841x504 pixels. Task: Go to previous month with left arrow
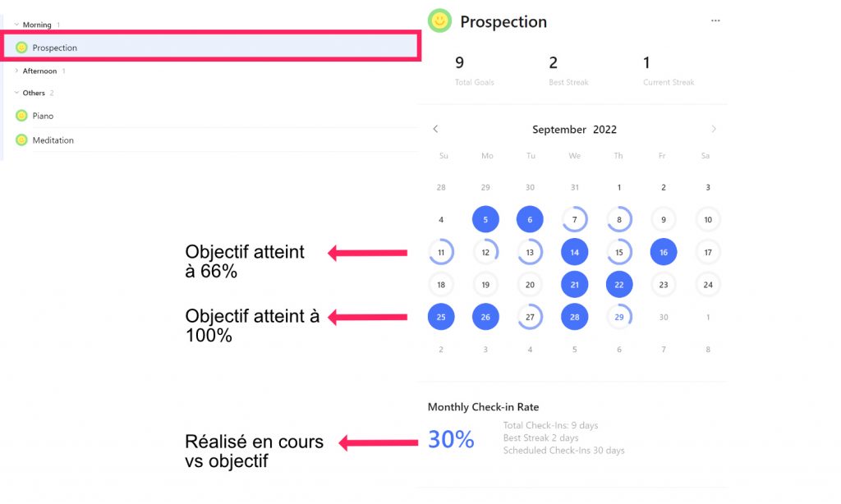coord(435,129)
